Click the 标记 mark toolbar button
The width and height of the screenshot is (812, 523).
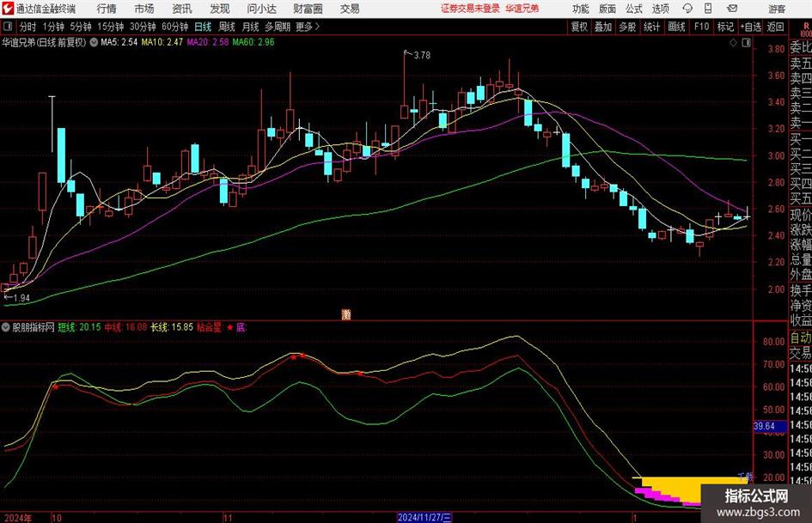725,27
